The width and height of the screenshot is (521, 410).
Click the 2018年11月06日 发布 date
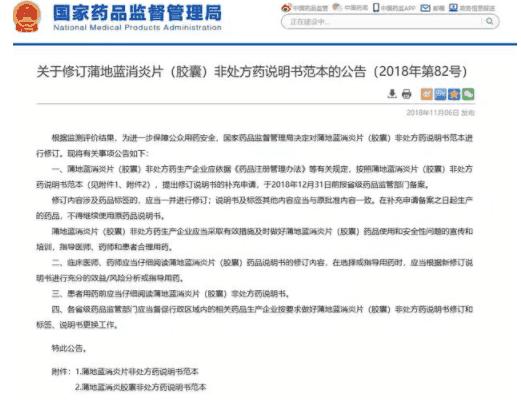tap(440, 113)
